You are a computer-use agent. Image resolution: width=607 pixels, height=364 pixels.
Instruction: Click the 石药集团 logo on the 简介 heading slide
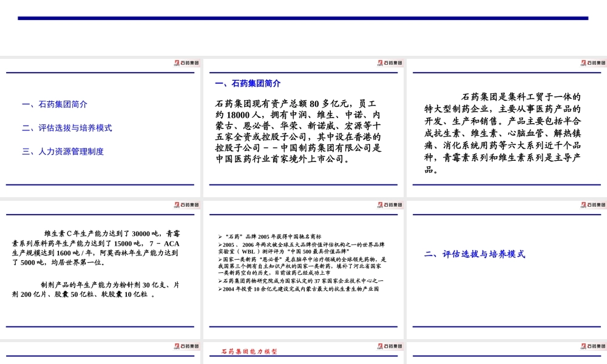click(x=390, y=63)
